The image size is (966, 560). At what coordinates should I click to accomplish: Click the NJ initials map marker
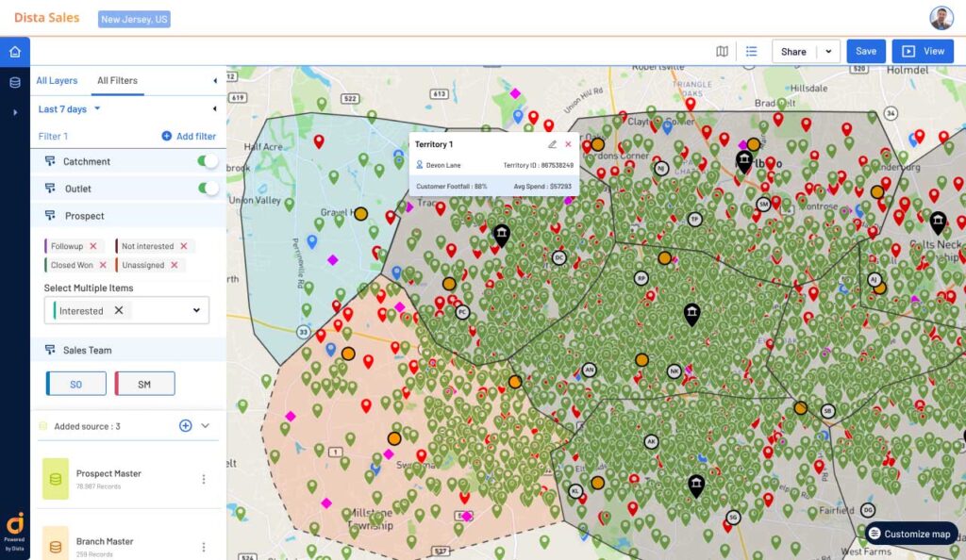pos(661,168)
